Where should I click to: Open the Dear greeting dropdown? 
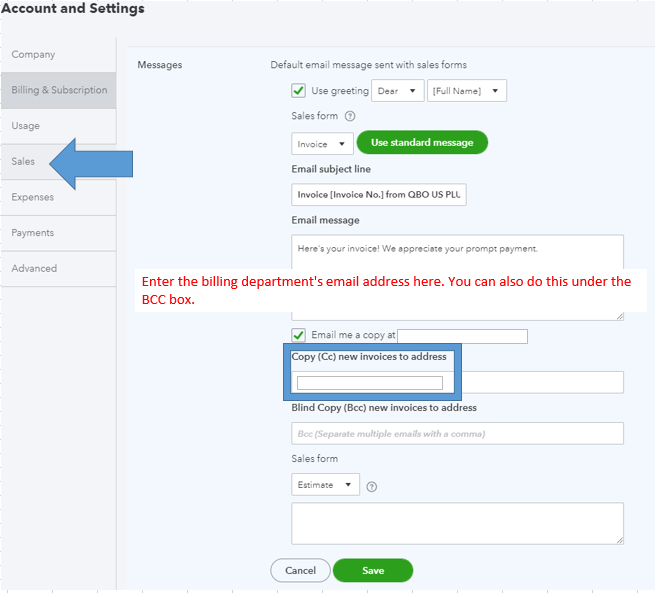point(397,91)
